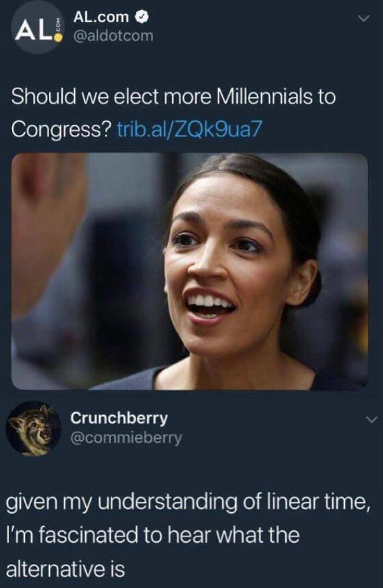Open the attached tweet photo
This screenshot has height=588, width=383.
click(x=190, y=271)
